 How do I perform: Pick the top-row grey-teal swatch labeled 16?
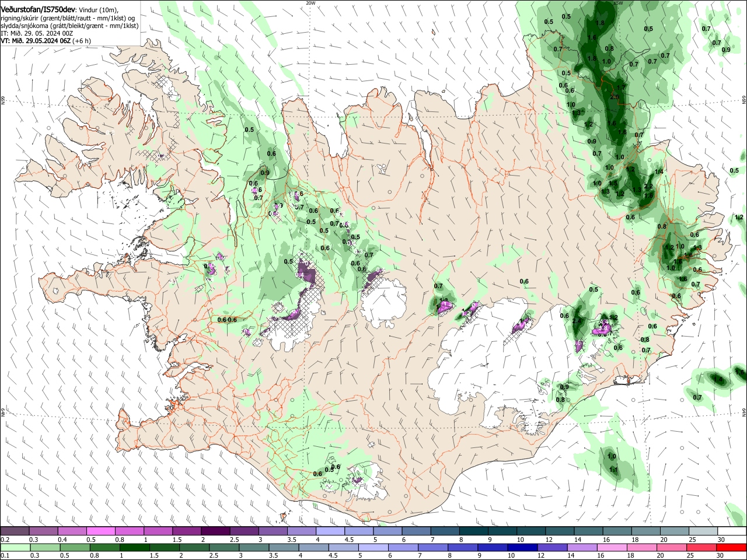coord(617,531)
